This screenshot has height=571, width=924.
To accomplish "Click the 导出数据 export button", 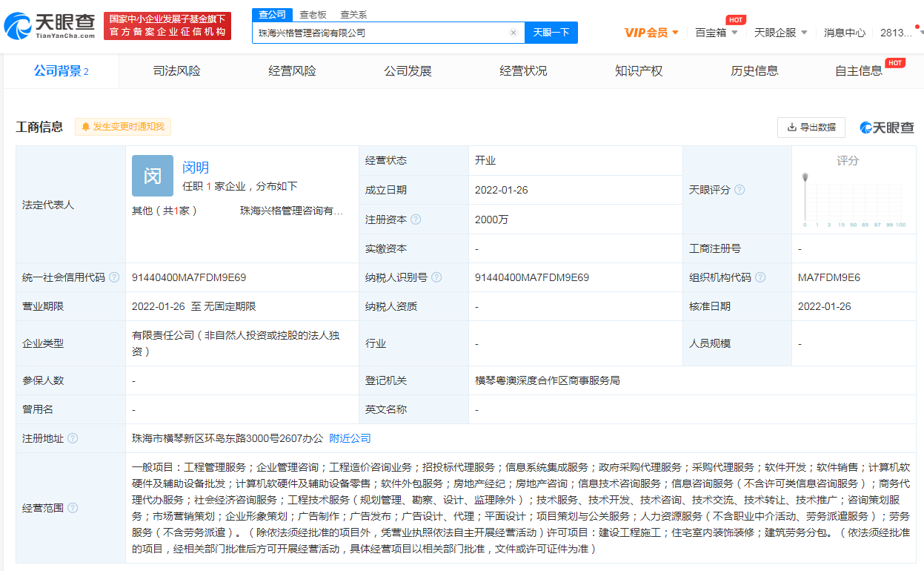I will 811,127.
